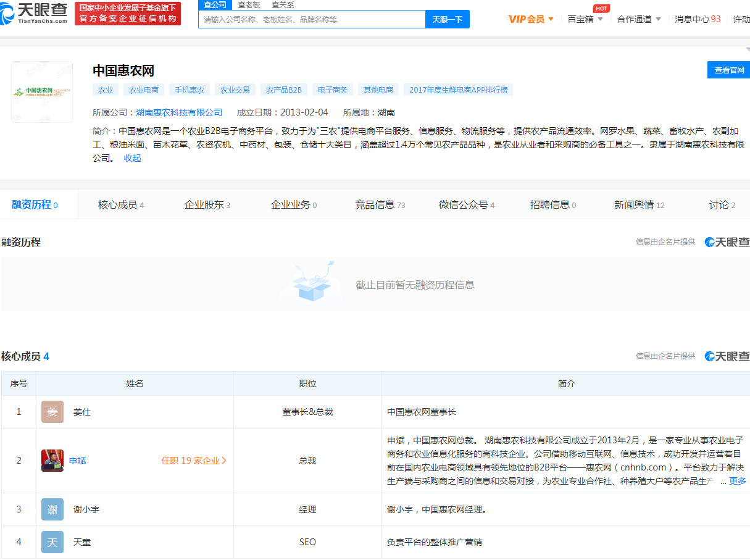Click the 截止目前暂无融资历程信息 message
This screenshot has height=560, width=750.
pos(415,285)
